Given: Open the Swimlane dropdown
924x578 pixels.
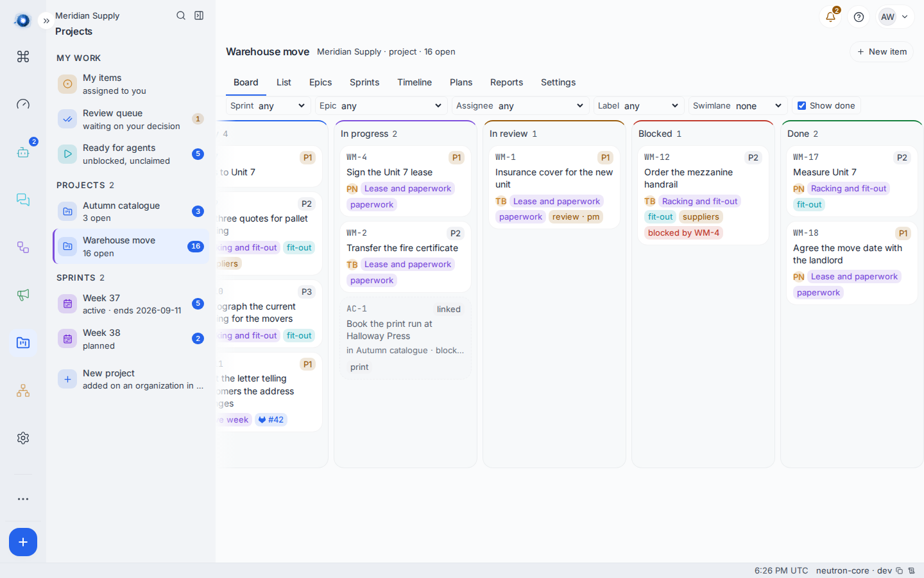Looking at the screenshot, I should tap(738, 106).
